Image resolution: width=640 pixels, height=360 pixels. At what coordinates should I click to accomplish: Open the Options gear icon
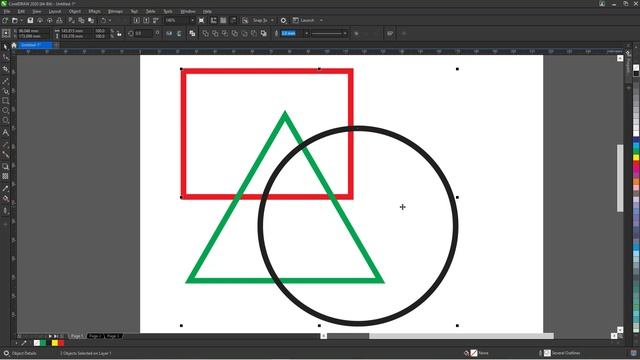[283, 20]
